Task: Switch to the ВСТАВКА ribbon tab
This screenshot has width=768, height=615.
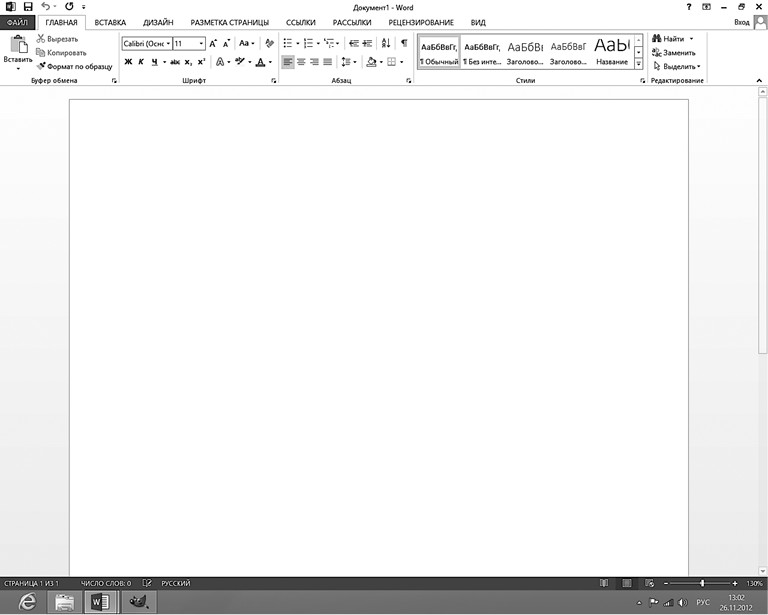Action: (x=110, y=21)
